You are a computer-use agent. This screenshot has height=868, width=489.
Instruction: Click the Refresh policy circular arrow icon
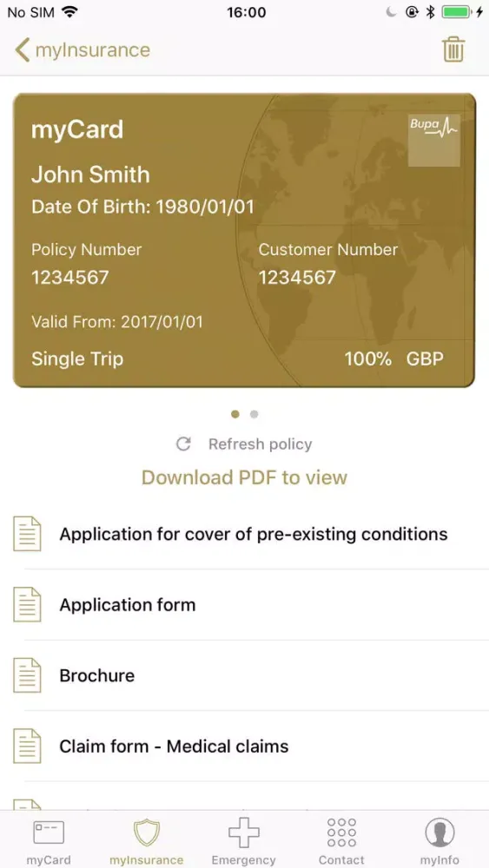click(x=183, y=444)
